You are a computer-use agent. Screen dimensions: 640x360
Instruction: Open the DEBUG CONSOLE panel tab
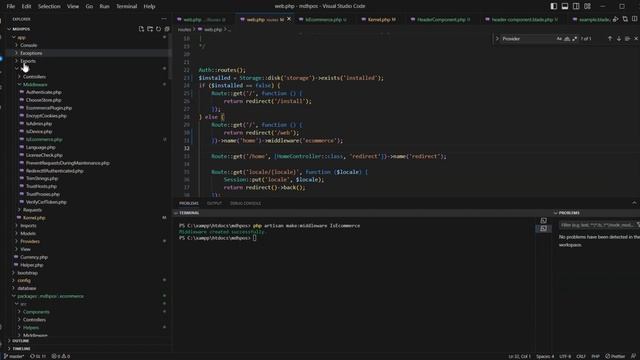[x=245, y=203]
